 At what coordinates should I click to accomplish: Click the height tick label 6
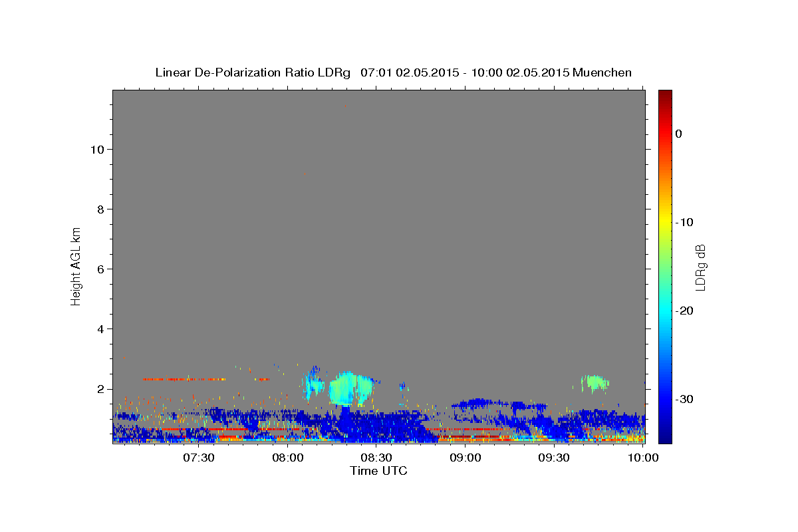tap(99, 269)
